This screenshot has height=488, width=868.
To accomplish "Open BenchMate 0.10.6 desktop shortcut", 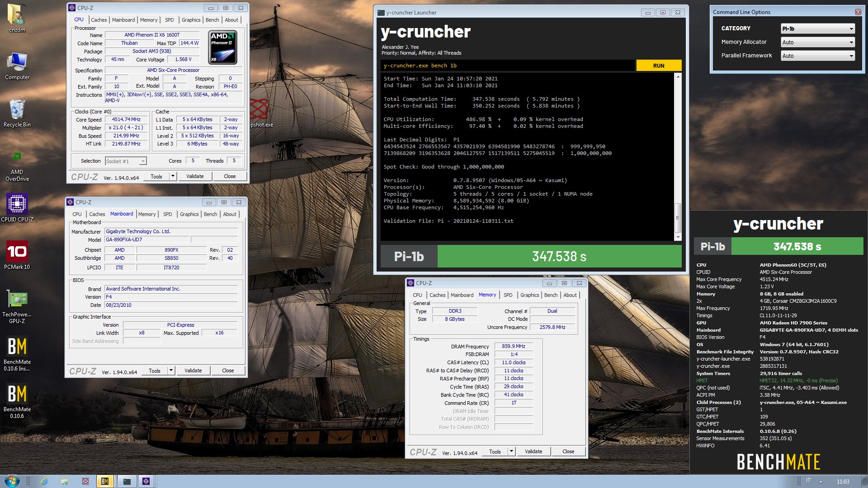I will [x=17, y=401].
